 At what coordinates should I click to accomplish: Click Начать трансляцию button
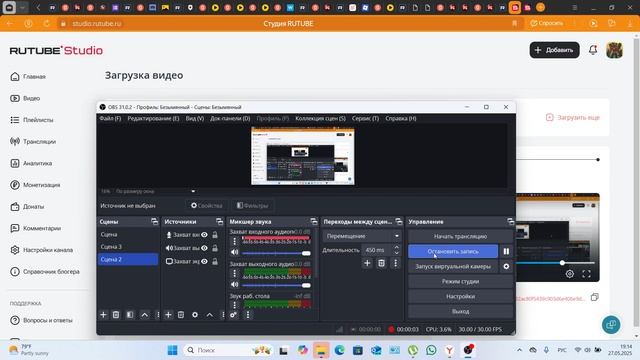(460, 236)
